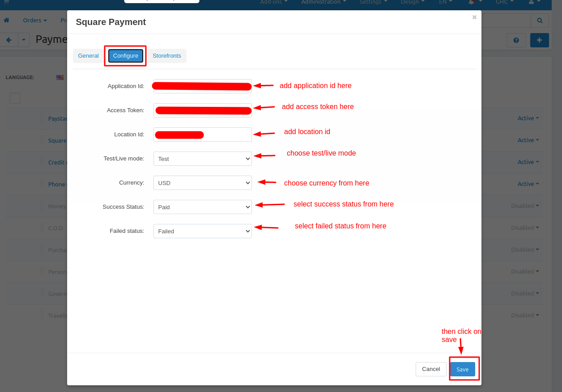562x392 pixels.
Task: Click the Save button
Action: tap(462, 369)
